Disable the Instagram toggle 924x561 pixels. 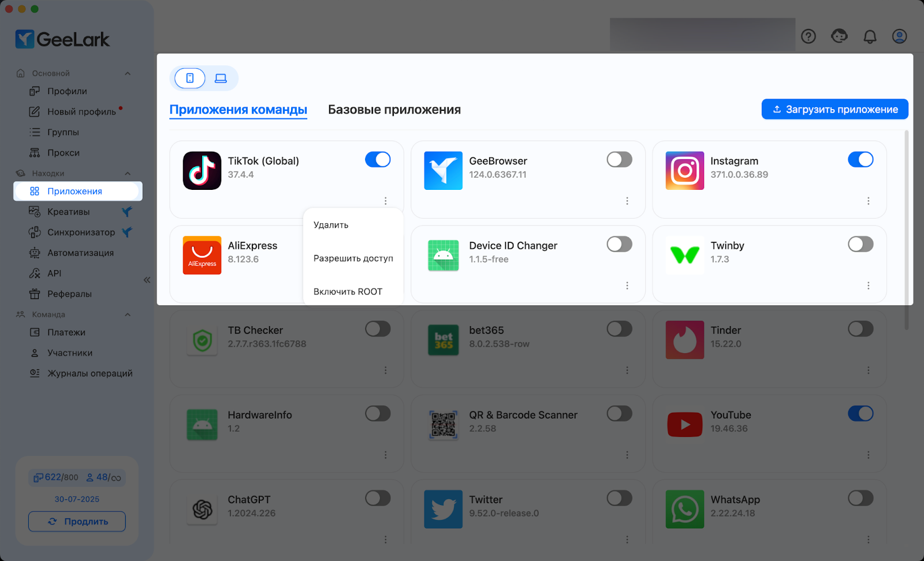[x=860, y=159]
